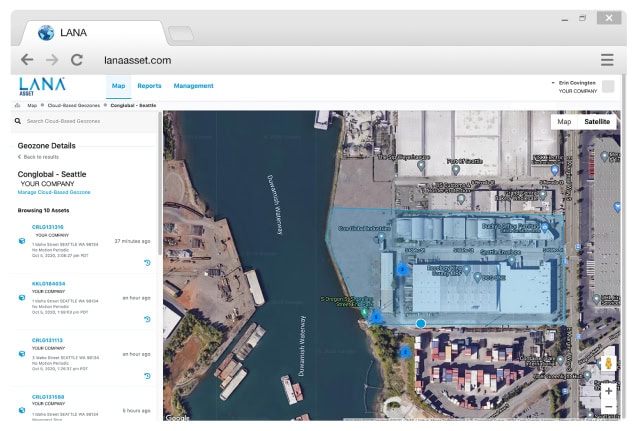Click the Port of Seattle map pin
The width and height of the screenshot is (640, 431).
pyautogui.click(x=456, y=169)
